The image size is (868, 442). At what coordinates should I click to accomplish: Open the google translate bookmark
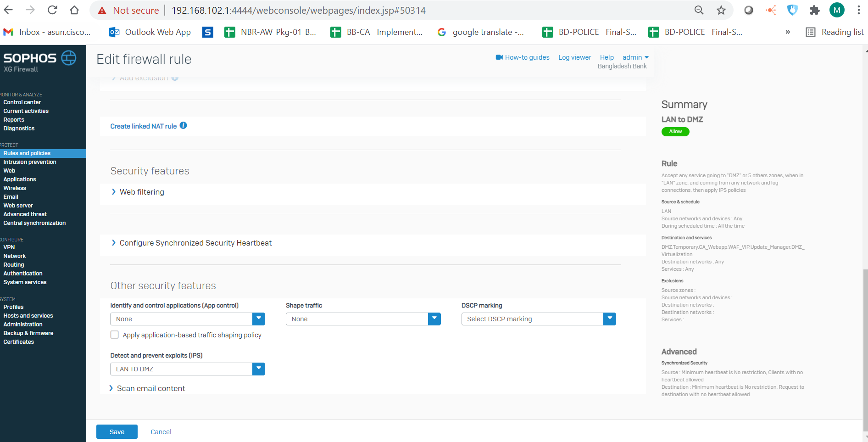tap(480, 32)
